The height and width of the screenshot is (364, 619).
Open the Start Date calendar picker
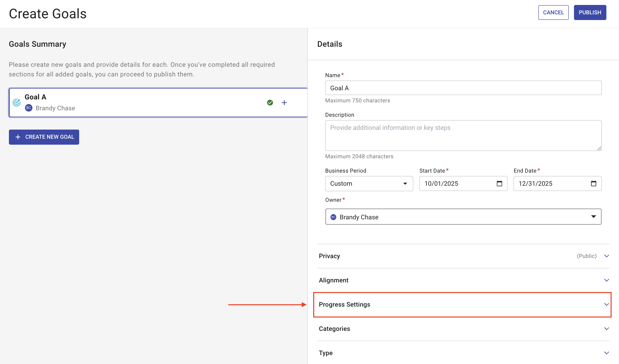tap(500, 183)
